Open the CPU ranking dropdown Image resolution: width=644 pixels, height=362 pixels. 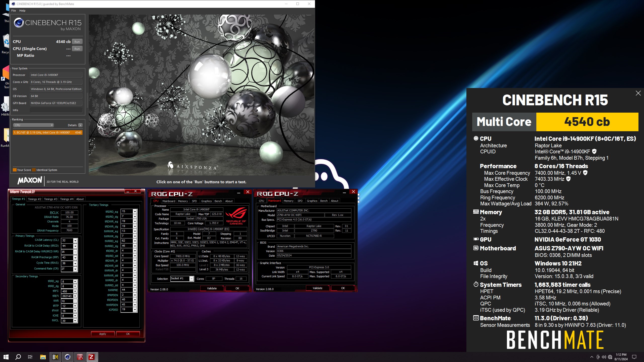click(33, 125)
